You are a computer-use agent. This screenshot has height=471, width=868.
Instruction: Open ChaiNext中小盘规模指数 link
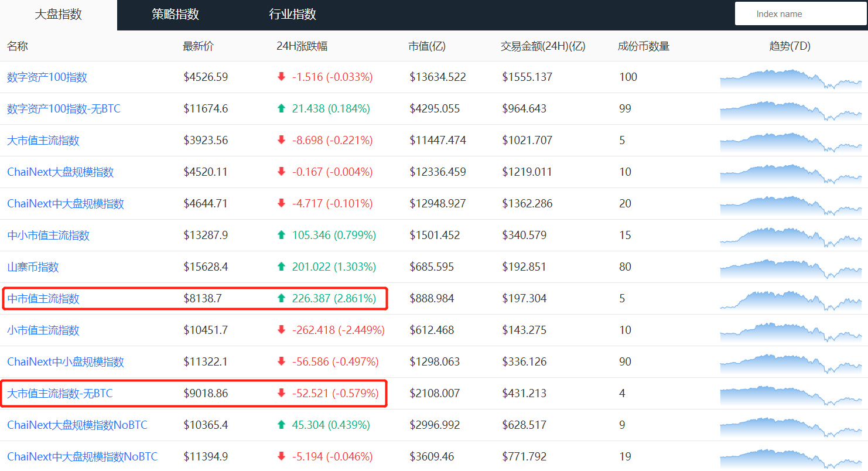click(x=66, y=361)
